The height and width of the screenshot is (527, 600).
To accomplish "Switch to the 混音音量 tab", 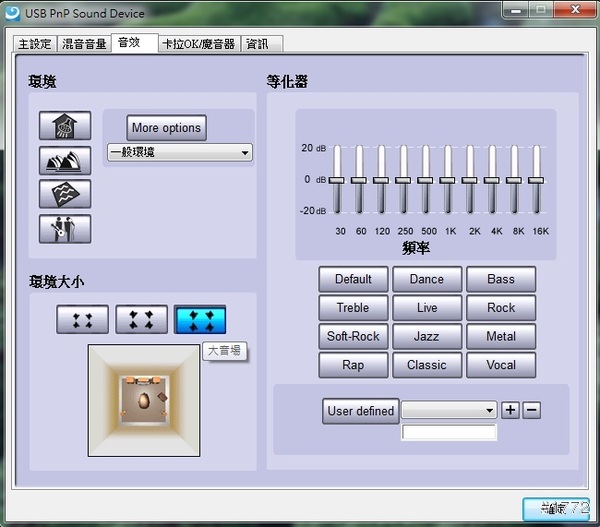I will pyautogui.click(x=84, y=44).
